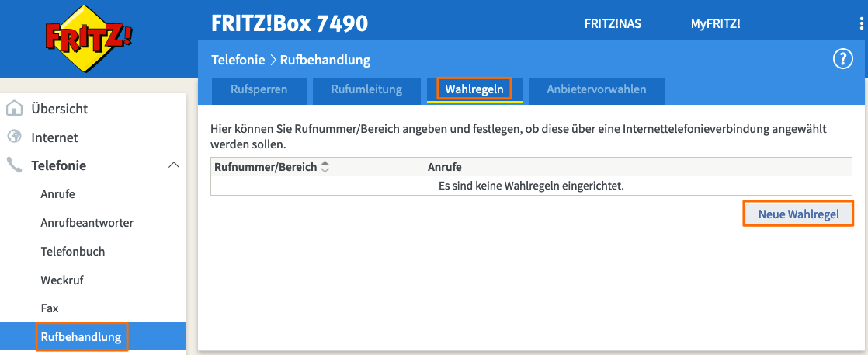Click the Neue Wahlregel button
This screenshot has width=868, height=355.
click(x=798, y=214)
